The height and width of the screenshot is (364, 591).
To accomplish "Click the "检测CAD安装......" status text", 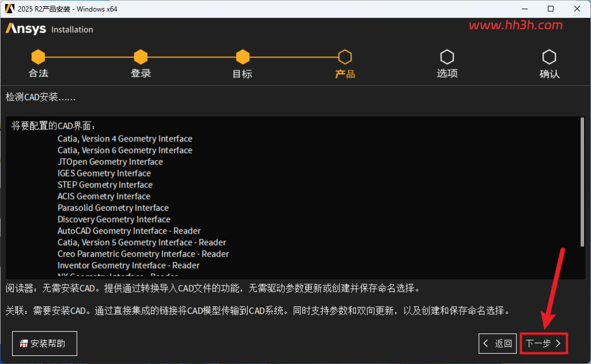I will [41, 97].
